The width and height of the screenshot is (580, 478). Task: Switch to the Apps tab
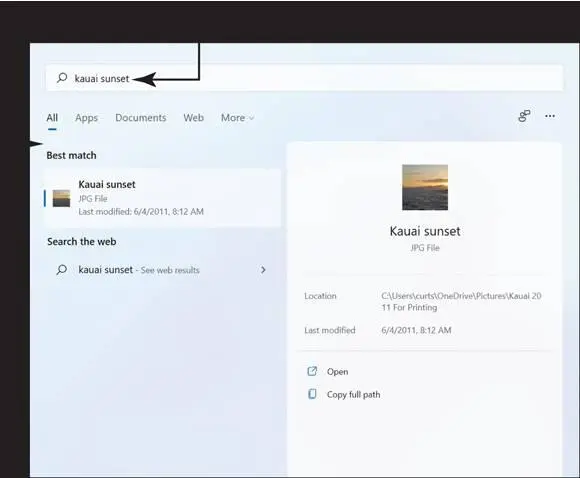click(87, 118)
